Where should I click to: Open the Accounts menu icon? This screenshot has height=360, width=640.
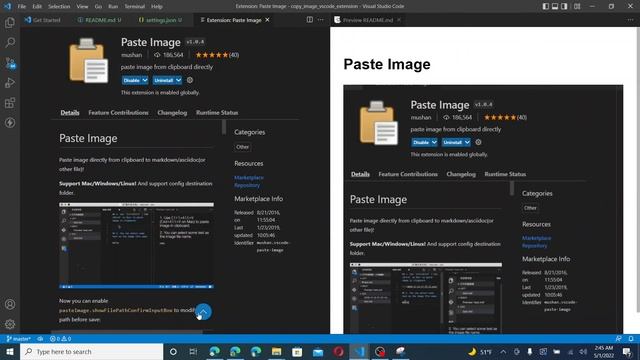(x=10, y=304)
